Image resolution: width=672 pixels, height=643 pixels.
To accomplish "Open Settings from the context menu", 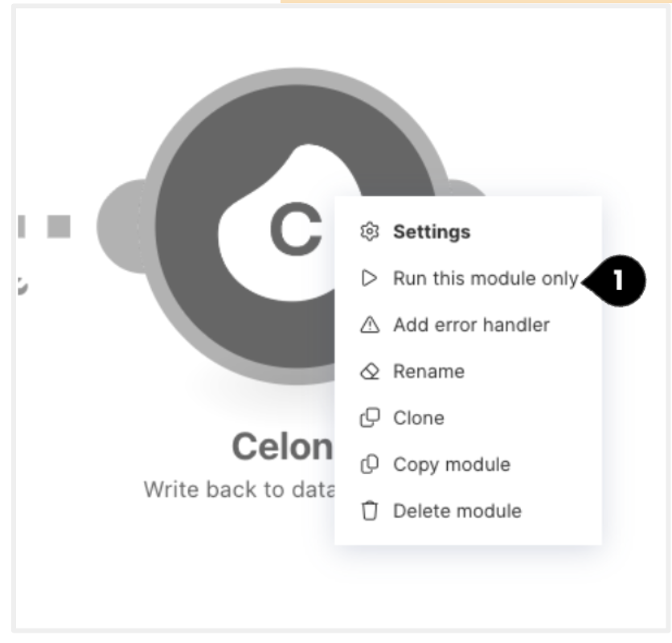I will click(432, 232).
